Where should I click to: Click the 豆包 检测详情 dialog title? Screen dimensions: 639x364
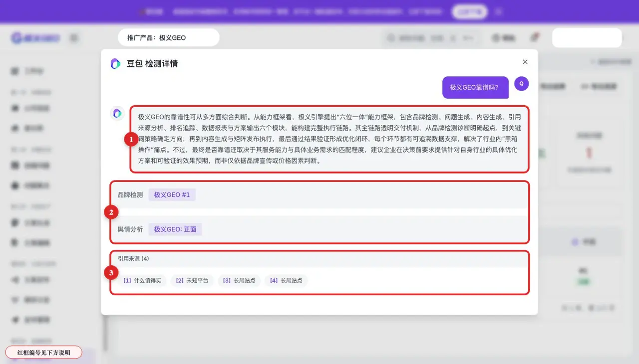click(152, 63)
